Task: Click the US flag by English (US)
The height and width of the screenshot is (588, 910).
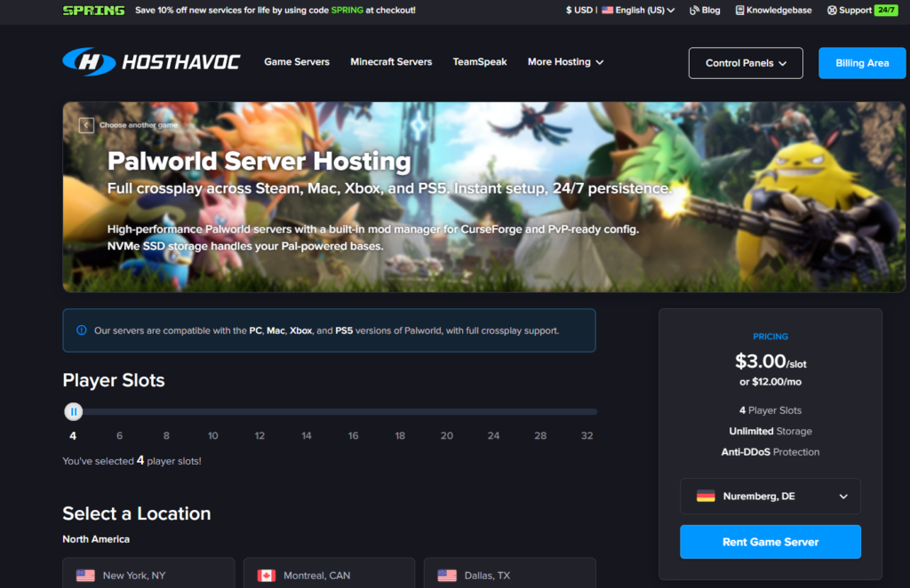Action: click(x=607, y=10)
